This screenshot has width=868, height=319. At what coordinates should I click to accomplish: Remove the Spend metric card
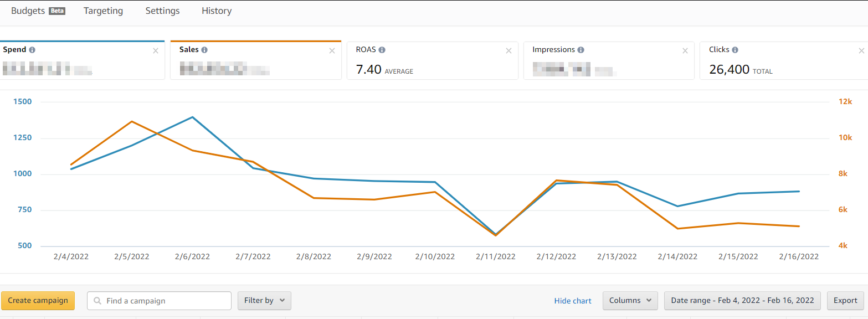(156, 51)
